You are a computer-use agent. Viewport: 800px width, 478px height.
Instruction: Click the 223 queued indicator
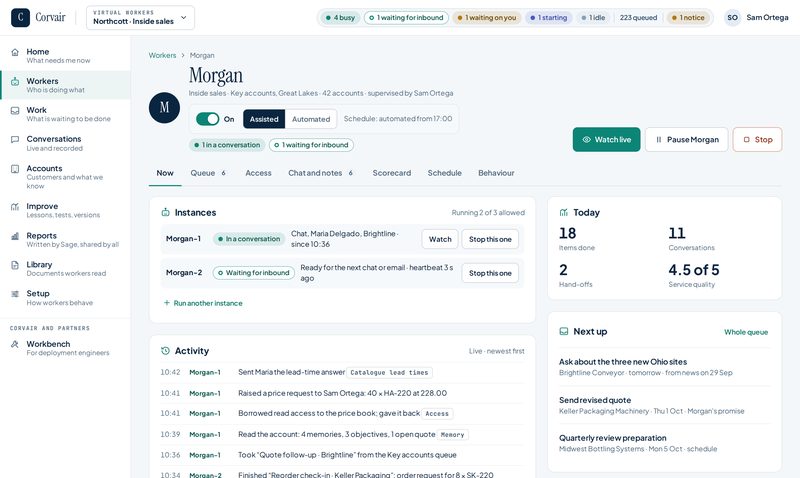(x=638, y=18)
